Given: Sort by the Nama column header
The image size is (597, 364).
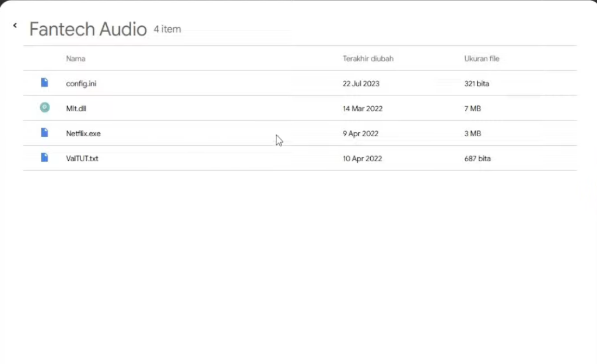Looking at the screenshot, I should pos(76,59).
